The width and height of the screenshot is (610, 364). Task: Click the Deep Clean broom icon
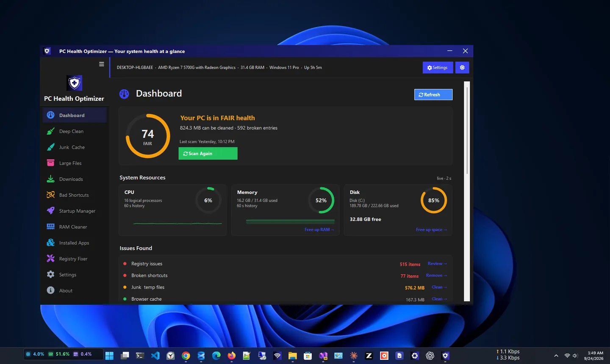tap(50, 131)
